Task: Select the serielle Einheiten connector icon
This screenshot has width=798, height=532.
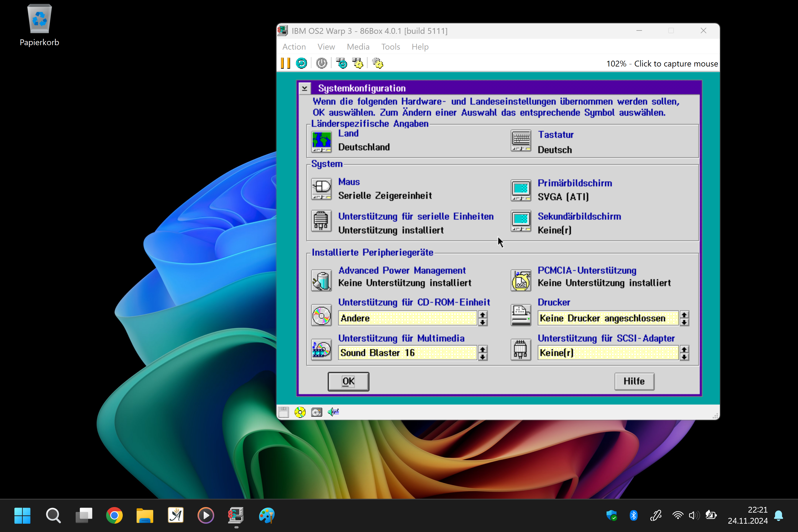Action: tap(321, 221)
